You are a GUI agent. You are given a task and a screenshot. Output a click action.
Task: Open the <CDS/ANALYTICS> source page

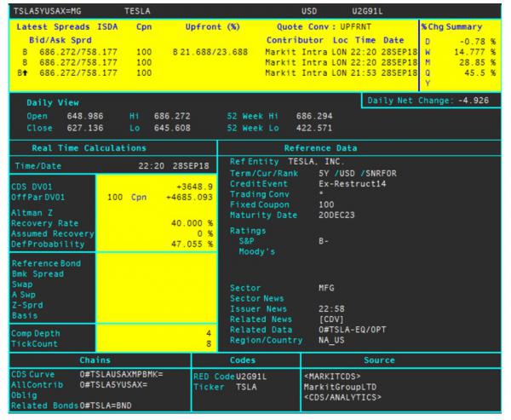point(342,397)
